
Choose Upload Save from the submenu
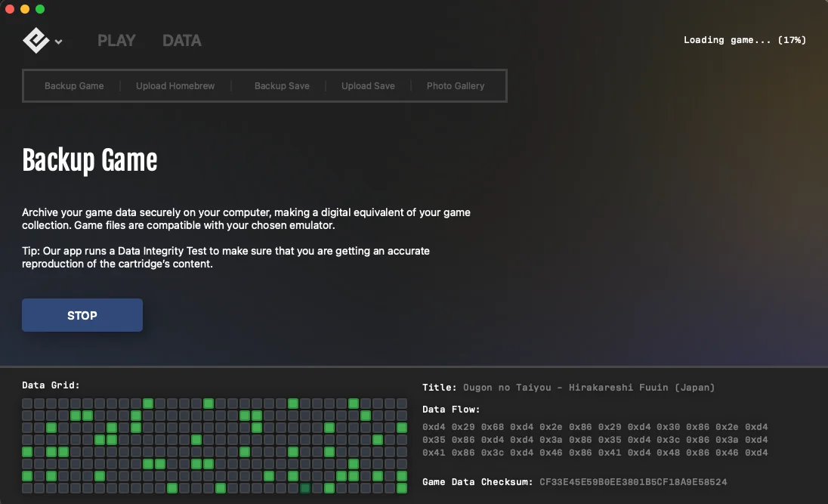[x=368, y=86]
